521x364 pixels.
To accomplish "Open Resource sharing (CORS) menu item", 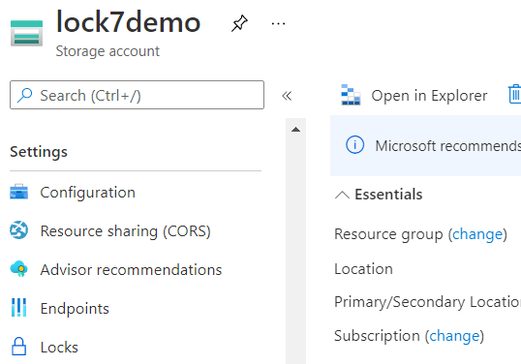I will pos(125,231).
